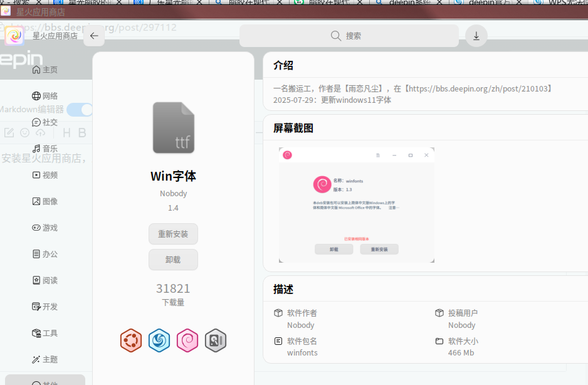Open the 阅读 reading category

[45, 280]
